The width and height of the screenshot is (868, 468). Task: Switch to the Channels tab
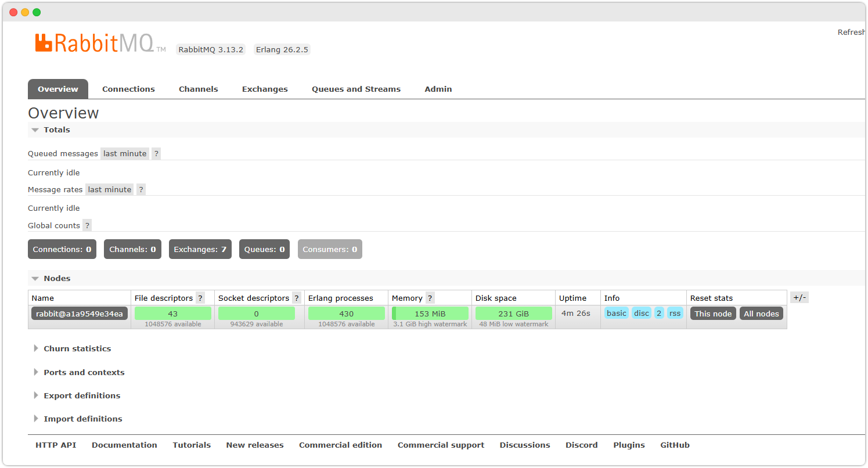(199, 89)
